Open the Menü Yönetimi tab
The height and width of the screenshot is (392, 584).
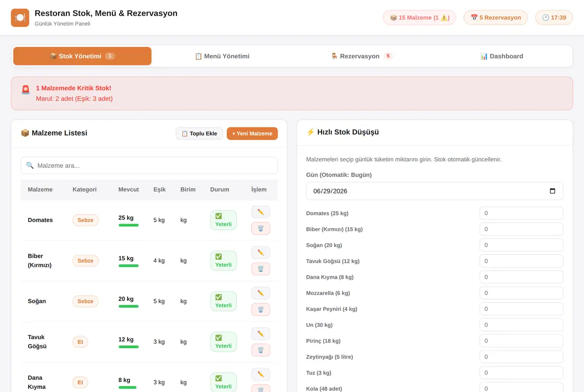pyautogui.click(x=222, y=56)
